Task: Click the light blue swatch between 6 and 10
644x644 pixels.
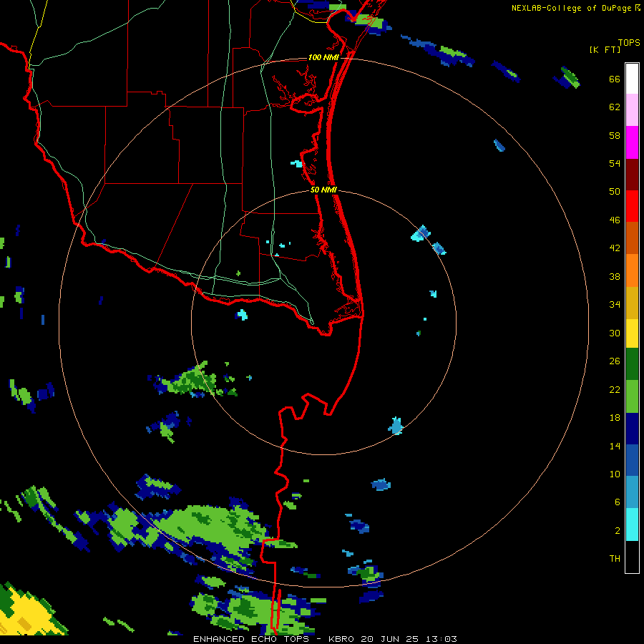Action: point(632,492)
